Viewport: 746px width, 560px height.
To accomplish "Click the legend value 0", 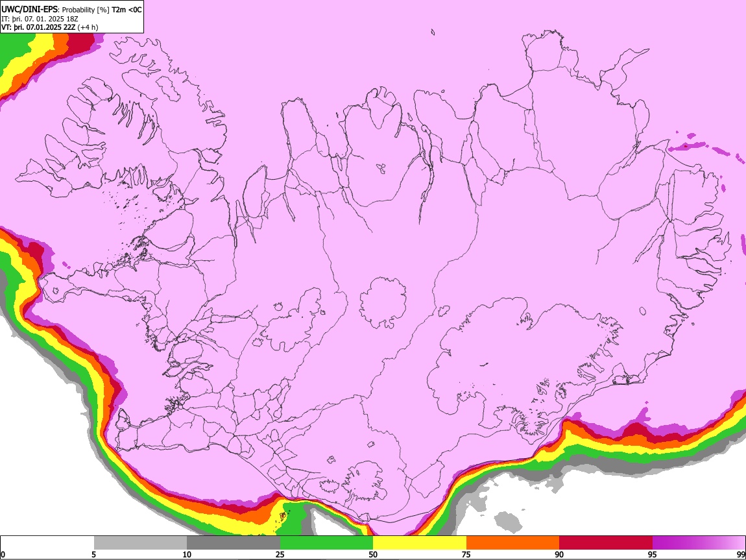I will (x=3, y=554).
